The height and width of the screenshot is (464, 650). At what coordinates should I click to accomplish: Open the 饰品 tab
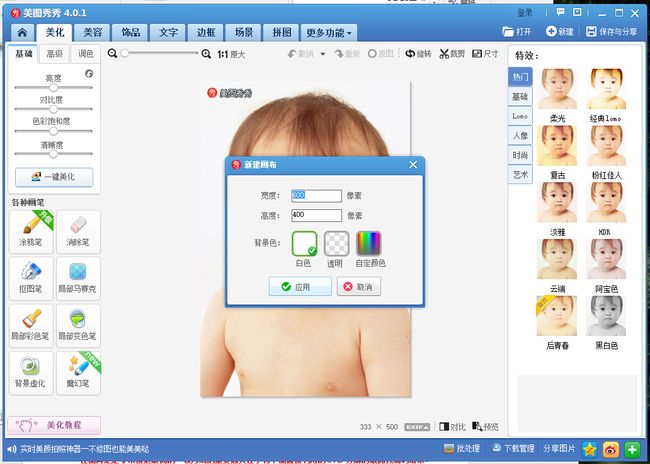point(130,33)
